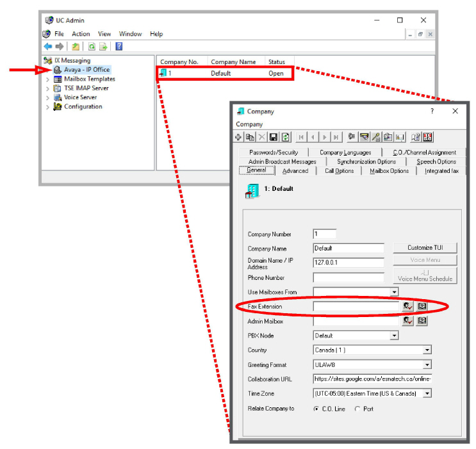Select Avaya - IP Office in tree
The width and height of the screenshot is (476, 449).
click(x=87, y=70)
